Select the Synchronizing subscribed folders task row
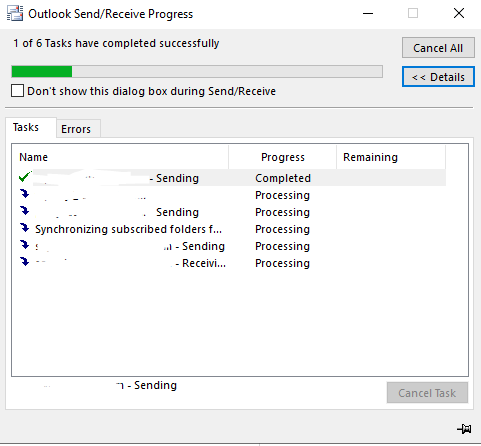This screenshot has height=446, width=481. click(229, 229)
